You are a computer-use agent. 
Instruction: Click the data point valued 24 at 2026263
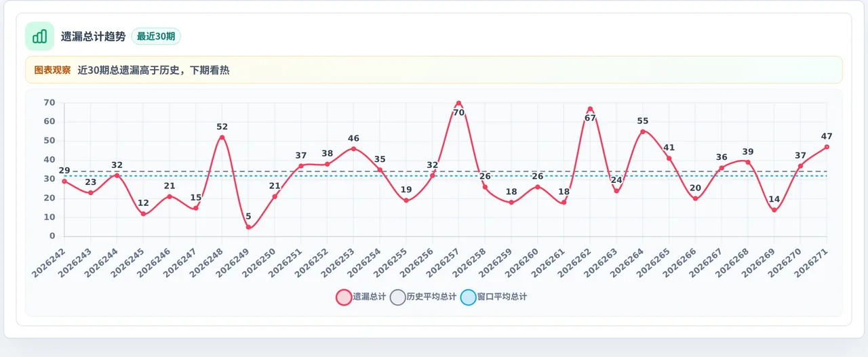pos(616,191)
